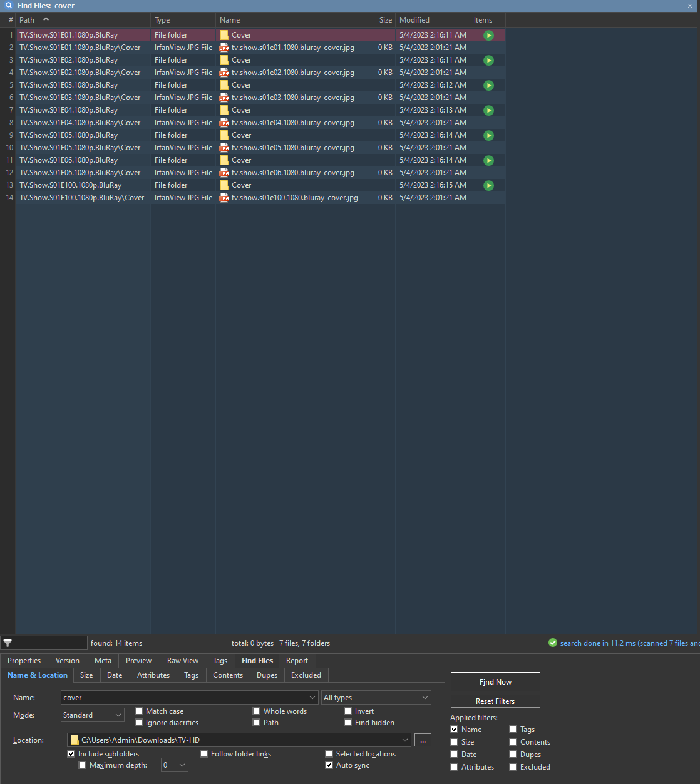Switch to the Preview tab

[138, 660]
